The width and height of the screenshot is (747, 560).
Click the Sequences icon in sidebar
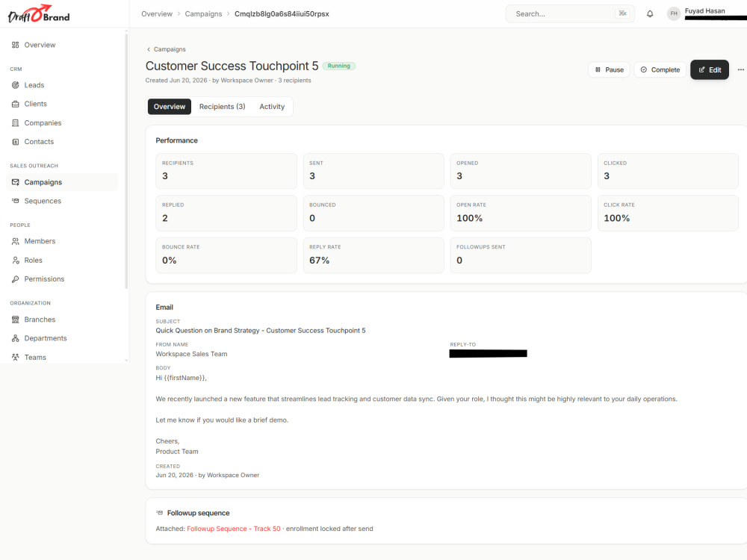click(15, 201)
